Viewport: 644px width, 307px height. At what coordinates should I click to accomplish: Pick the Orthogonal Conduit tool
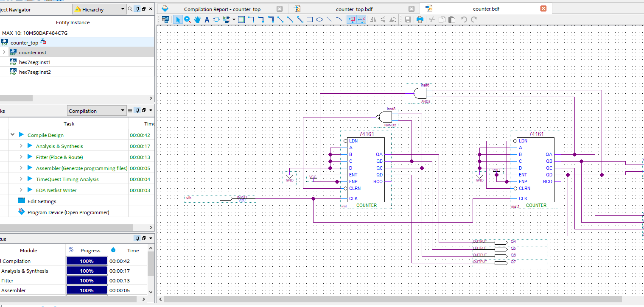coord(271,20)
